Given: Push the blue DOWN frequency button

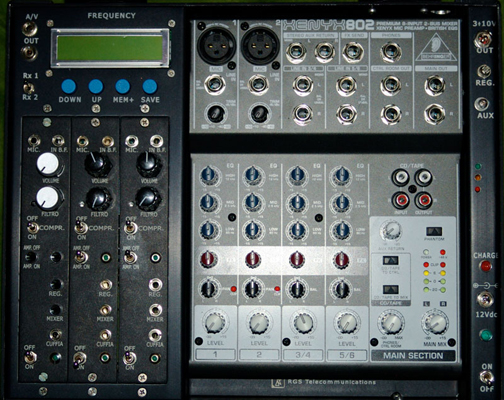Looking at the screenshot, I should (69, 86).
